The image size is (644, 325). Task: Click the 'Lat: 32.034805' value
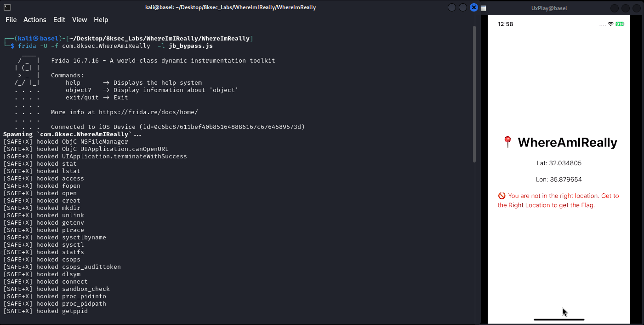click(x=559, y=163)
